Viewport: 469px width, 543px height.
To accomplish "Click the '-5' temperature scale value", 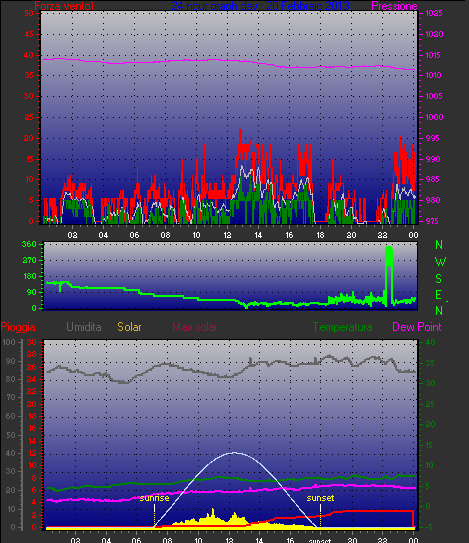I will pyautogui.click(x=429, y=527).
